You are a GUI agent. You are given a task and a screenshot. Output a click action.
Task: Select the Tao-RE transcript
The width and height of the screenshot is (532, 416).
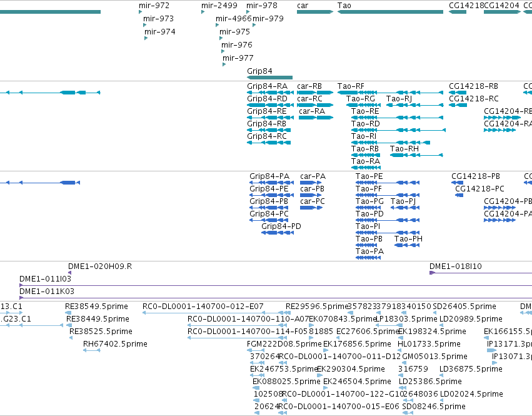[x=397, y=118]
